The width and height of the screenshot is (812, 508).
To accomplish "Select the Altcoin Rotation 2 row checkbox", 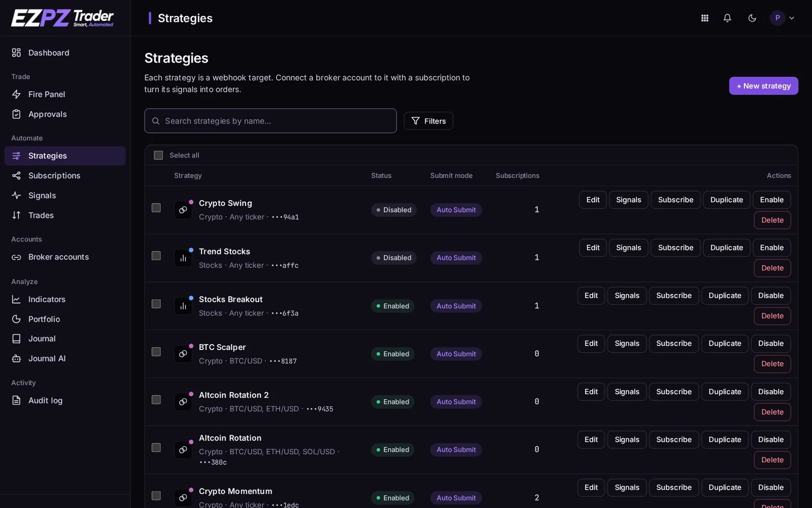I will pyautogui.click(x=156, y=400).
